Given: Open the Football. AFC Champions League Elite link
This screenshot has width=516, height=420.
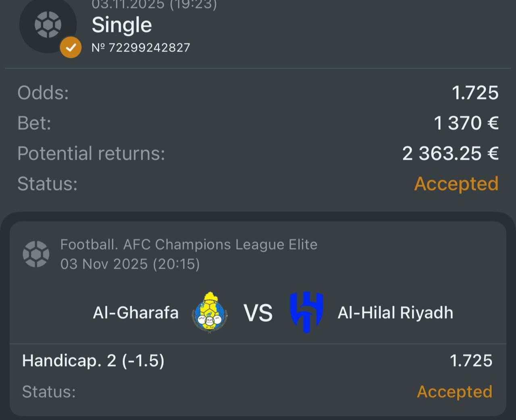Looking at the screenshot, I should point(189,244).
